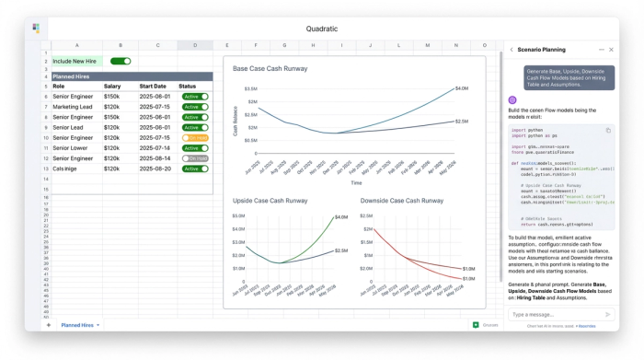Toggle Active status for Marketing Lead
Screen dimensions: 644x360
(x=195, y=107)
